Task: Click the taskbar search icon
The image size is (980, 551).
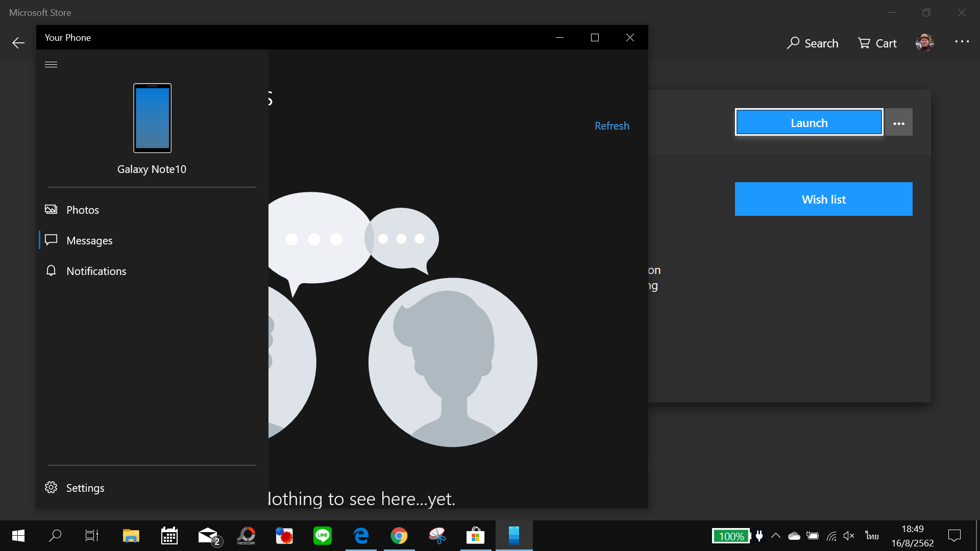Action: (x=55, y=536)
